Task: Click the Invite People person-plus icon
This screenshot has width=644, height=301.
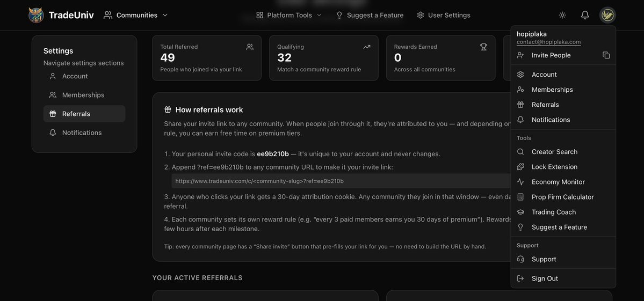Action: [520, 55]
